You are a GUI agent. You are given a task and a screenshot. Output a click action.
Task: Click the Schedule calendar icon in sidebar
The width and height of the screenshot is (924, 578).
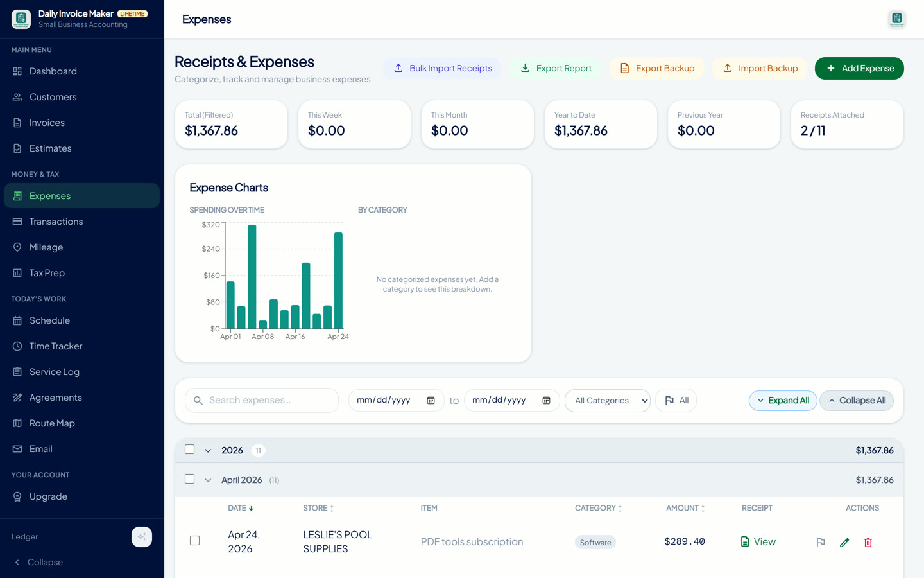click(x=17, y=320)
